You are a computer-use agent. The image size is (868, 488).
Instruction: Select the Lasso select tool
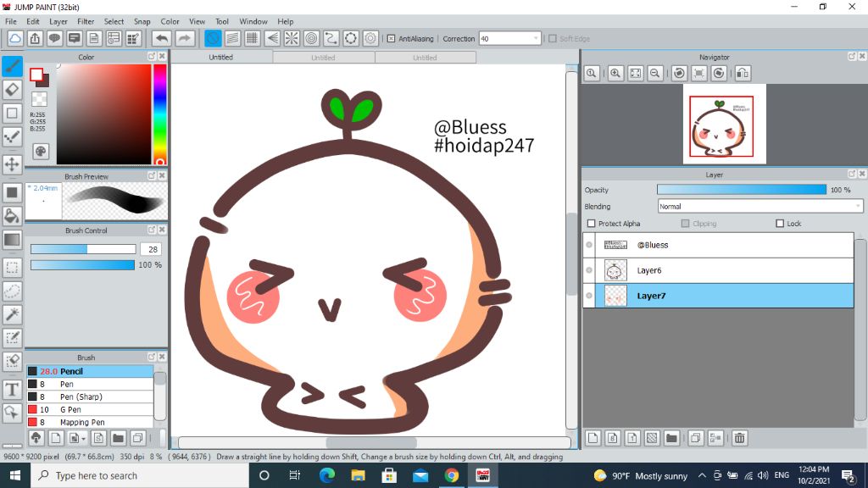[x=12, y=291]
